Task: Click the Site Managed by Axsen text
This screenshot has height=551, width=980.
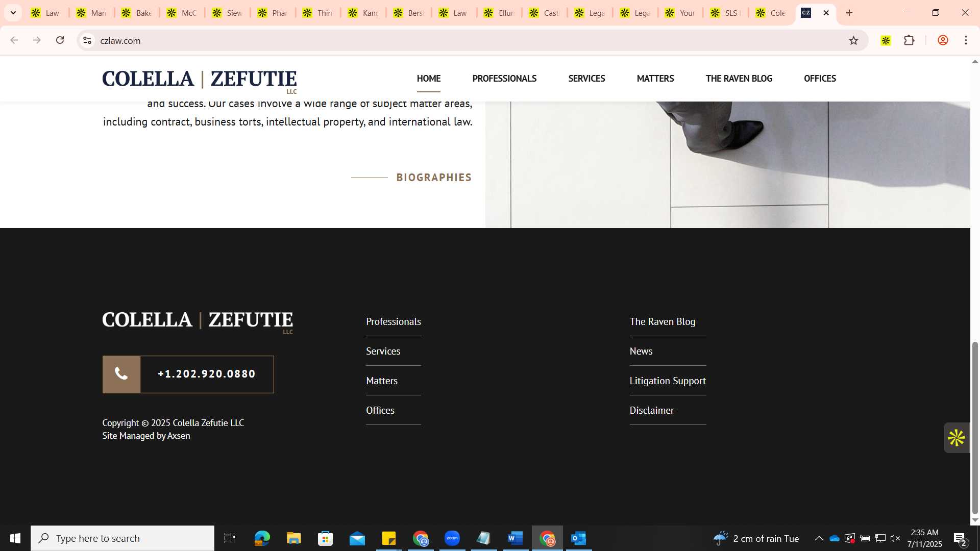Action: (146, 436)
